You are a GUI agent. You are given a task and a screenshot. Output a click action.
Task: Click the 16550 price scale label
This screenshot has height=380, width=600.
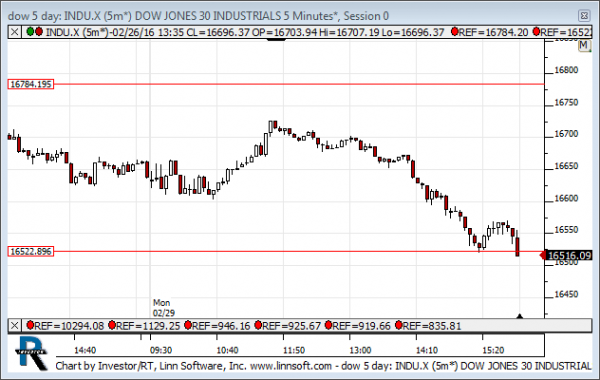(x=566, y=230)
